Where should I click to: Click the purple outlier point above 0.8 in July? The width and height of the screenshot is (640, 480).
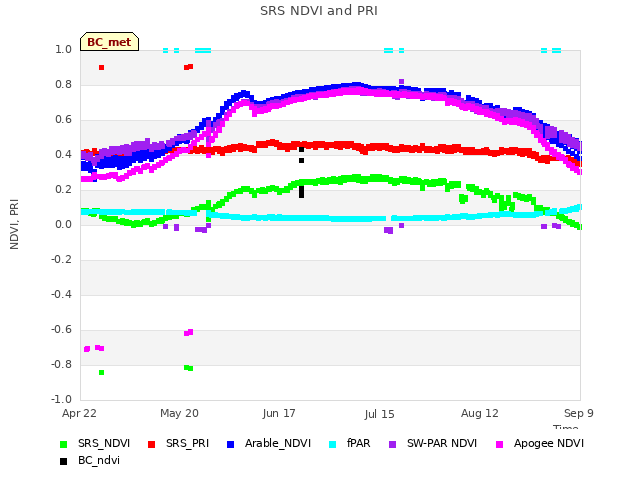point(401,82)
